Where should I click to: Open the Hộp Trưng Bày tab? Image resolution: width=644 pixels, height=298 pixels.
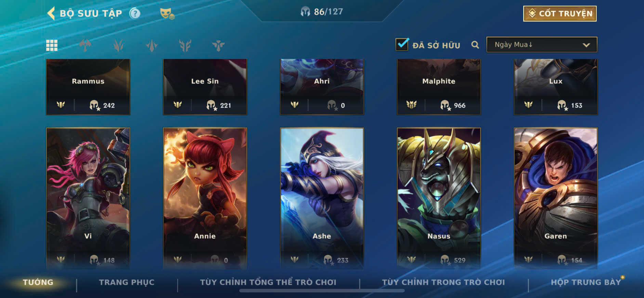[586, 282]
